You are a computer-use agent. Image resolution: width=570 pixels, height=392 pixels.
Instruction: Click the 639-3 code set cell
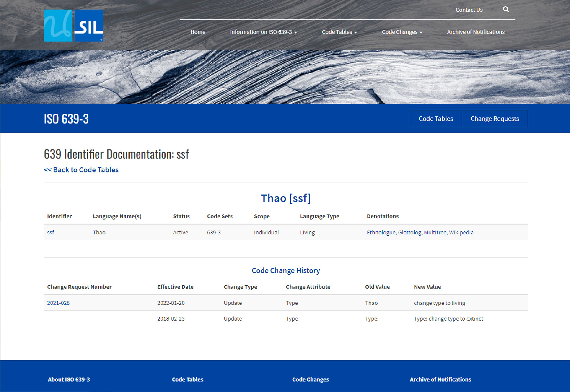(x=214, y=232)
